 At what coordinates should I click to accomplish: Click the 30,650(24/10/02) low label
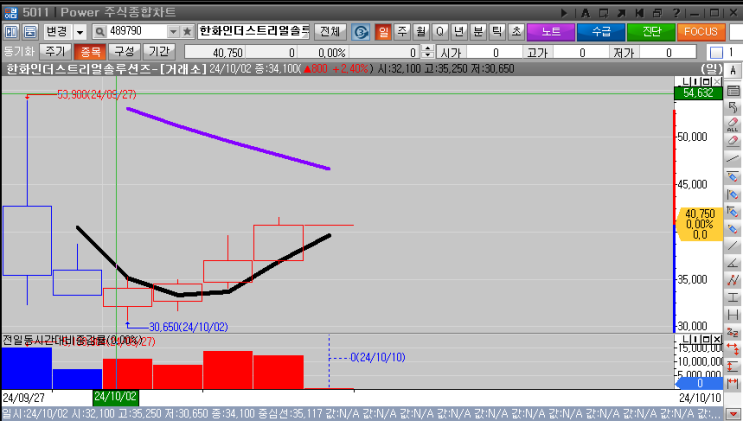[189, 327]
